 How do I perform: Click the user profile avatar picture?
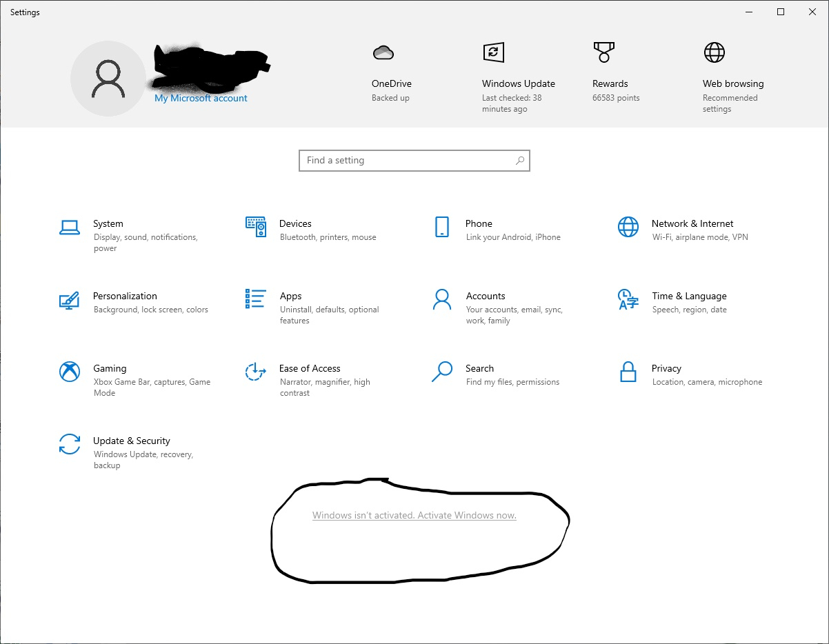108,79
